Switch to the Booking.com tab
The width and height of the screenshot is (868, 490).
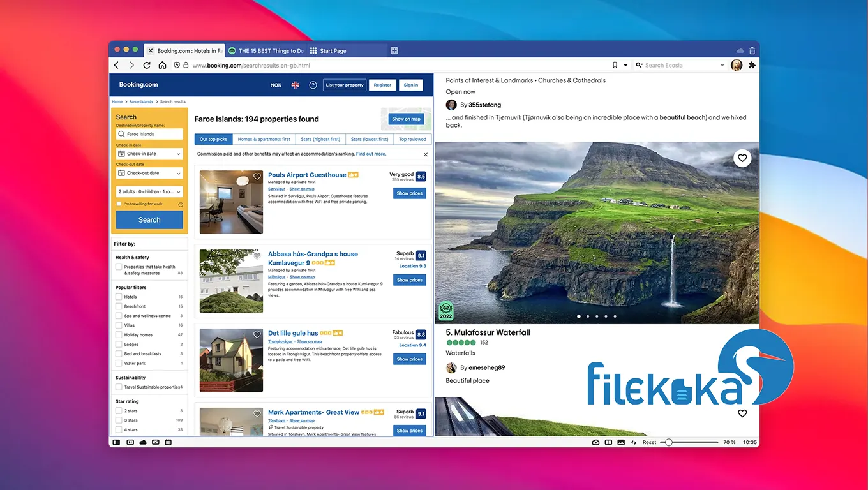(x=184, y=50)
